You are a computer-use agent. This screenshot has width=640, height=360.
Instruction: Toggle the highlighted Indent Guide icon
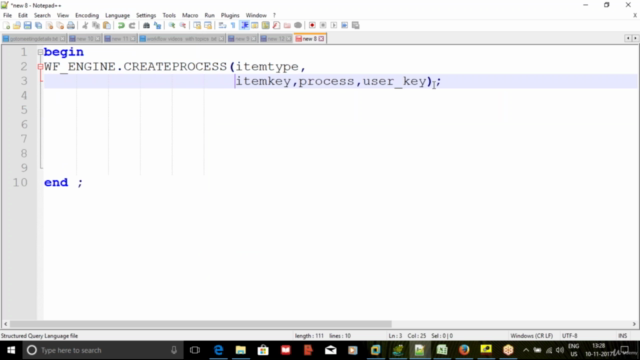(x=244, y=25)
